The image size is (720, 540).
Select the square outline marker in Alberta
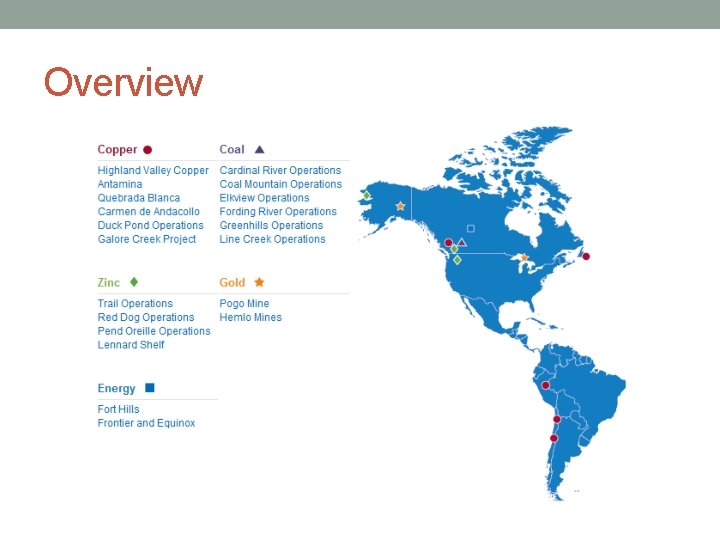[471, 228]
